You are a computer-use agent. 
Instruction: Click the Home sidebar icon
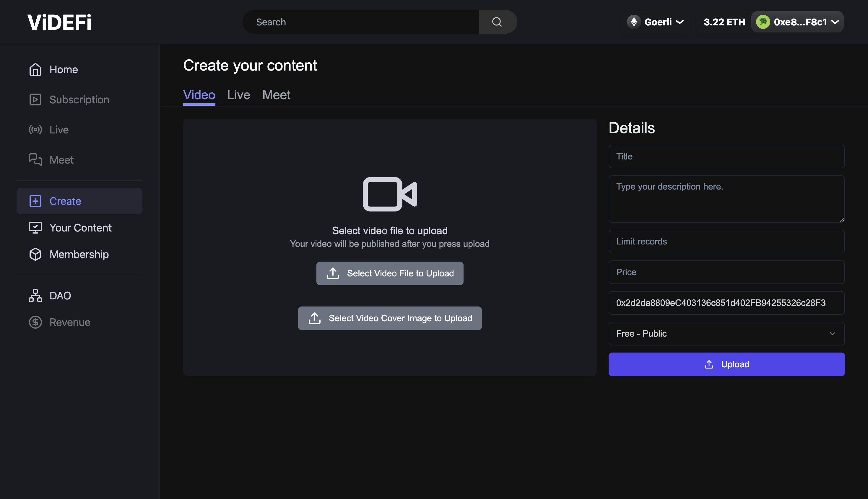coord(35,69)
